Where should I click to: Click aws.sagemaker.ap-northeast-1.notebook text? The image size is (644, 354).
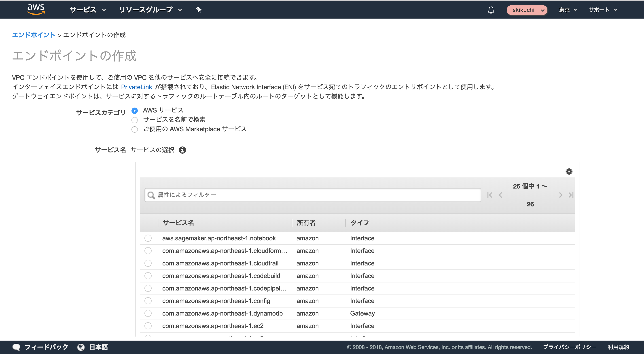[x=219, y=239]
